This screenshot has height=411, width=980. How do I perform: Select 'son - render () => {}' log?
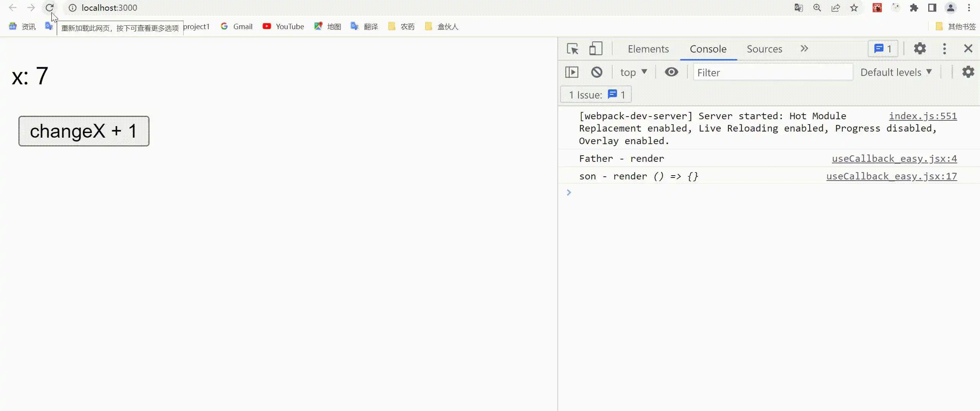coord(638,176)
